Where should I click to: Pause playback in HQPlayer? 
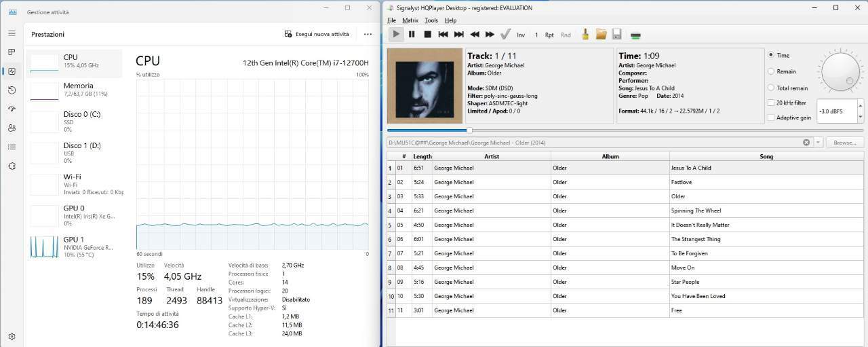(x=412, y=34)
